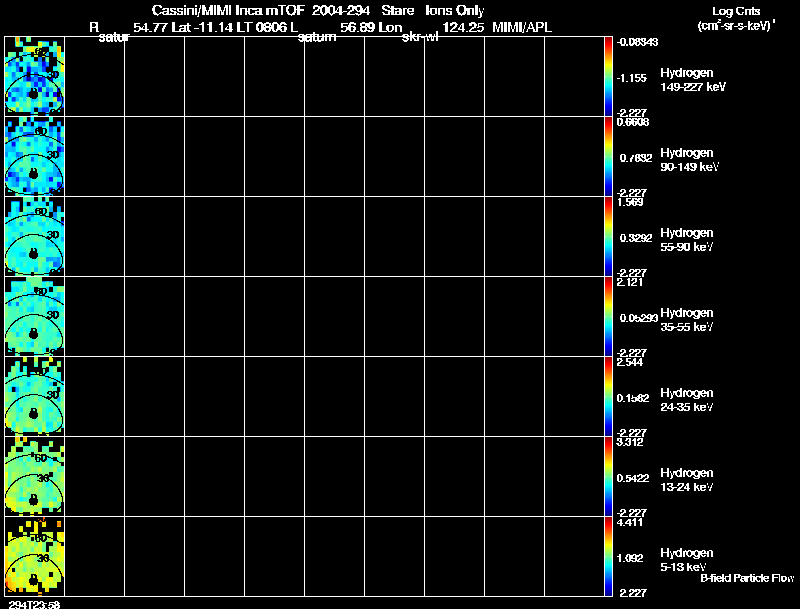The height and width of the screenshot is (609, 800).
Task: Click the Hydrogen 5-13 keV ion image
Action: [34, 556]
